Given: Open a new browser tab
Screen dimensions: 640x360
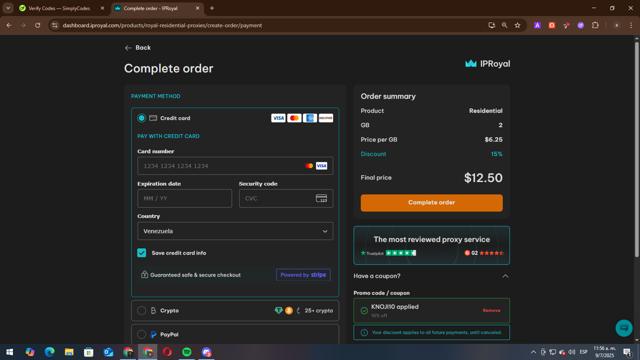Looking at the screenshot, I should 211,8.
